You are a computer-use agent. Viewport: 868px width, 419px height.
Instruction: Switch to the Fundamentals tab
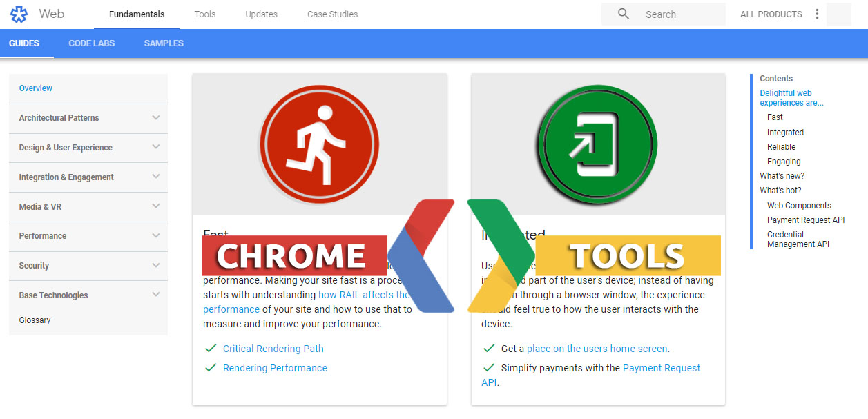(137, 14)
